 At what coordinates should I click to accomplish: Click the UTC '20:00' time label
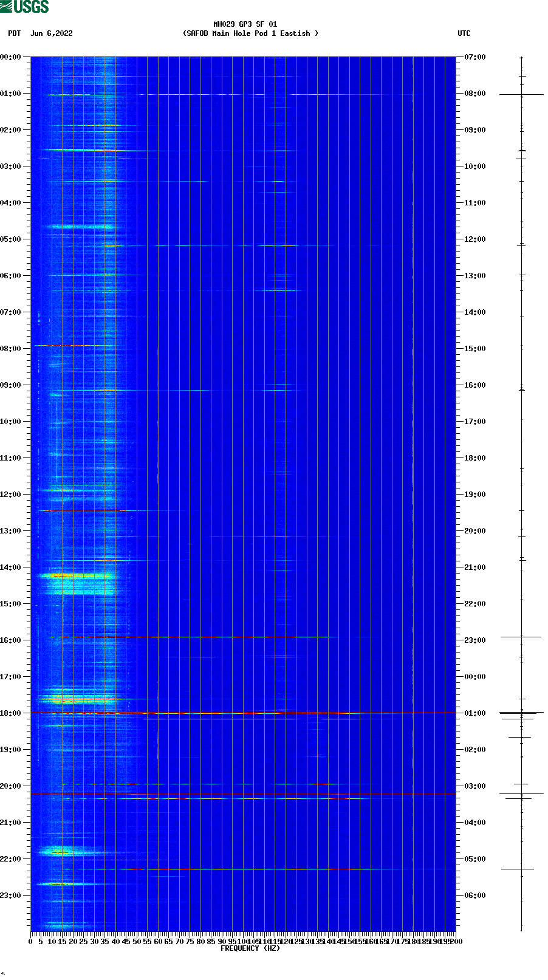[x=475, y=531]
